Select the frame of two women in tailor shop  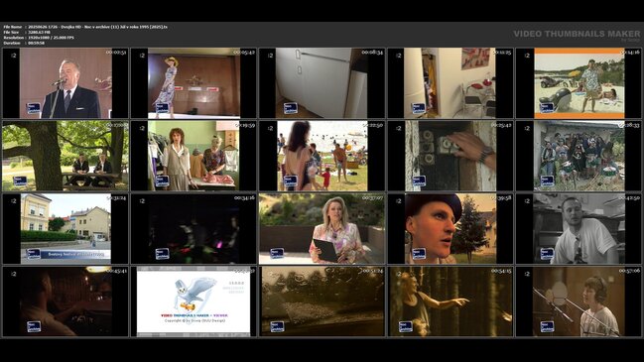click(x=193, y=156)
